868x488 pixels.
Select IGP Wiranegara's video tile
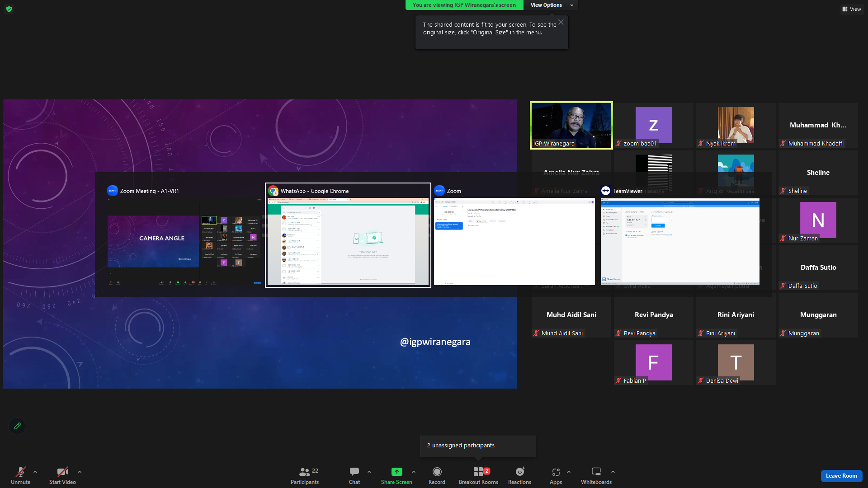(571, 125)
